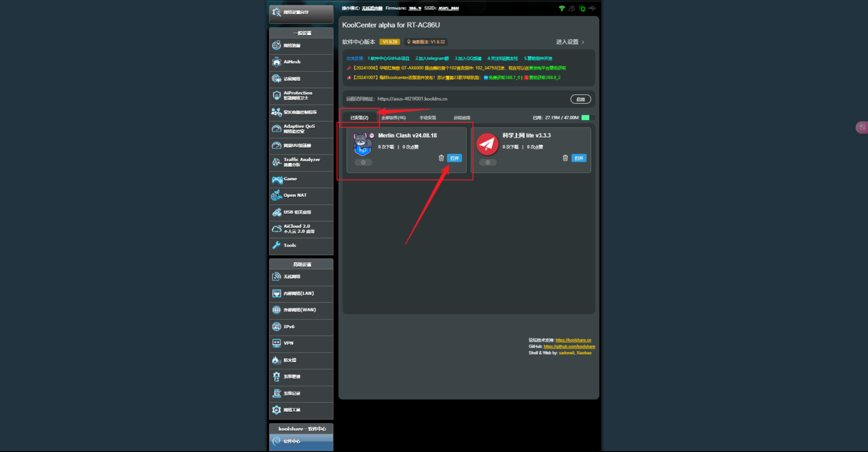This screenshot has height=452, width=868.
Task: Open the VPN settings page
Action: pyautogui.click(x=301, y=343)
